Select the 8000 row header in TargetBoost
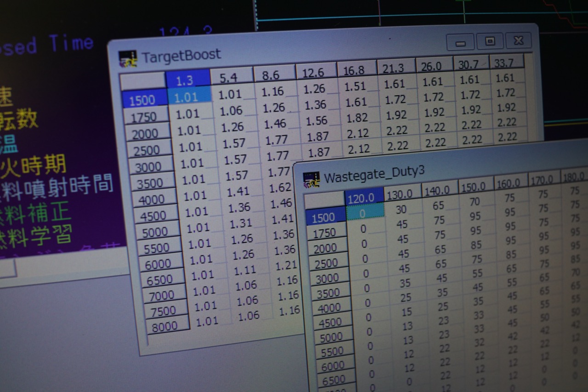 [x=168, y=325]
